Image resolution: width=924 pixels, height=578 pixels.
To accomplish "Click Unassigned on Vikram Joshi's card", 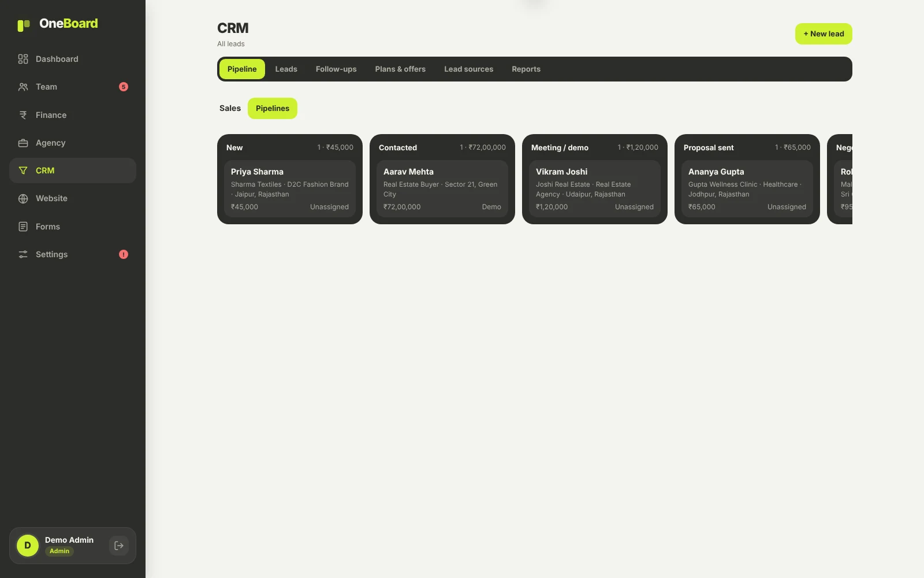I will pyautogui.click(x=634, y=207).
